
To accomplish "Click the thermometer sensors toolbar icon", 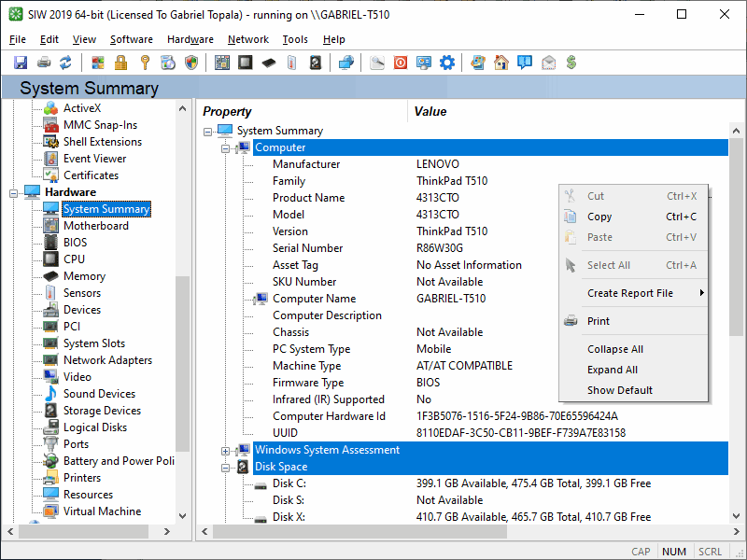I will pos(292,63).
